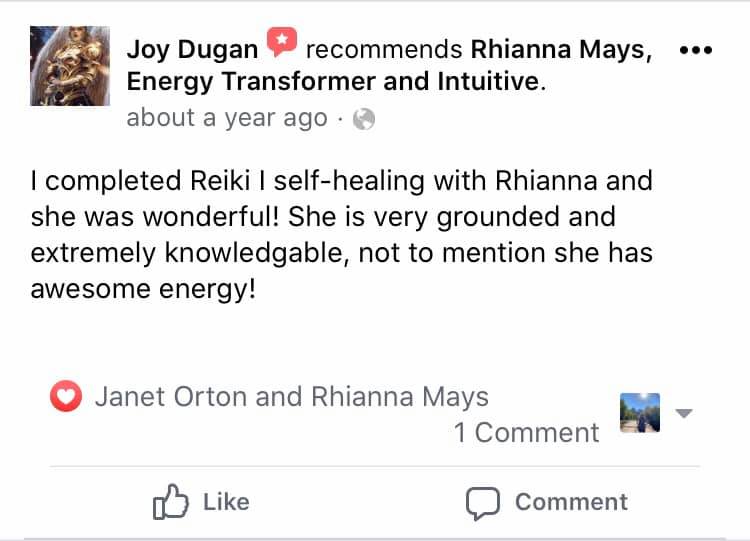Click the Janet Orton name
The width and height of the screenshot is (750, 541).
click(171, 397)
